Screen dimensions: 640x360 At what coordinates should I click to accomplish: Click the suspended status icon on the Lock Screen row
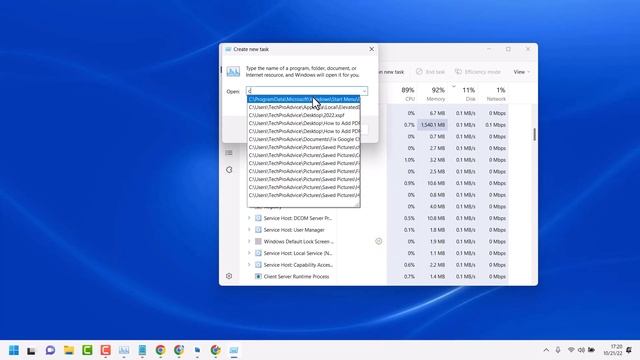[x=379, y=241]
